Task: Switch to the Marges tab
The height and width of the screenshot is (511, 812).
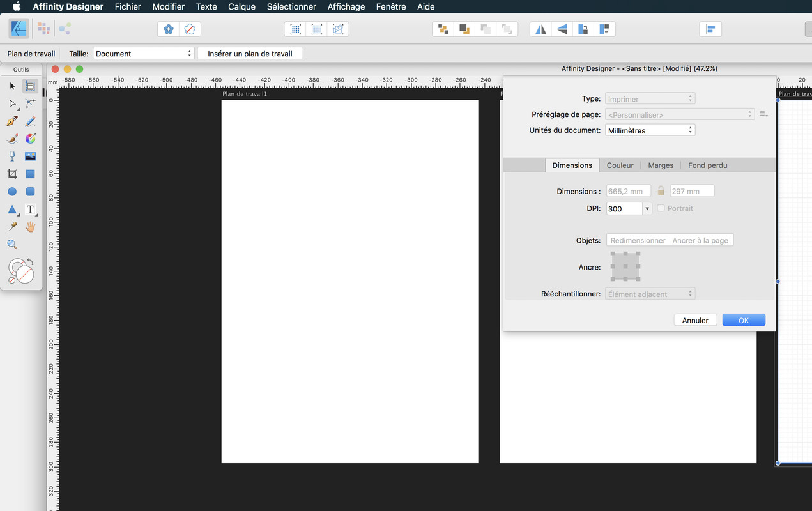Action: pyautogui.click(x=661, y=165)
